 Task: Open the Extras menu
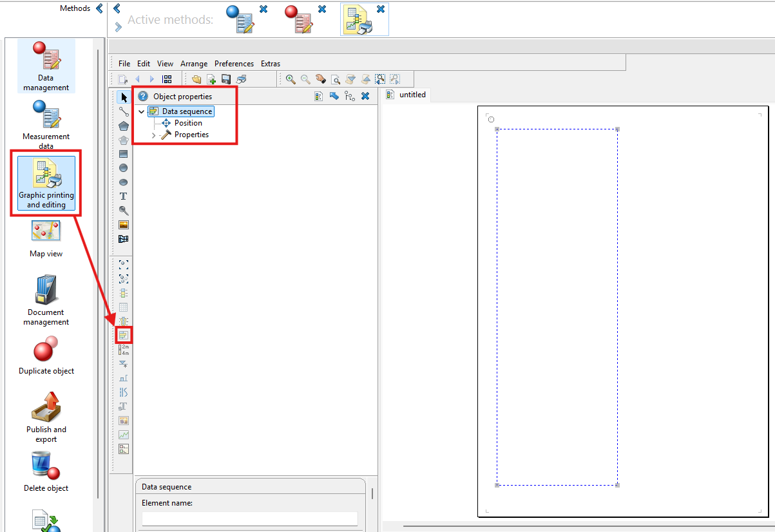[x=271, y=64]
